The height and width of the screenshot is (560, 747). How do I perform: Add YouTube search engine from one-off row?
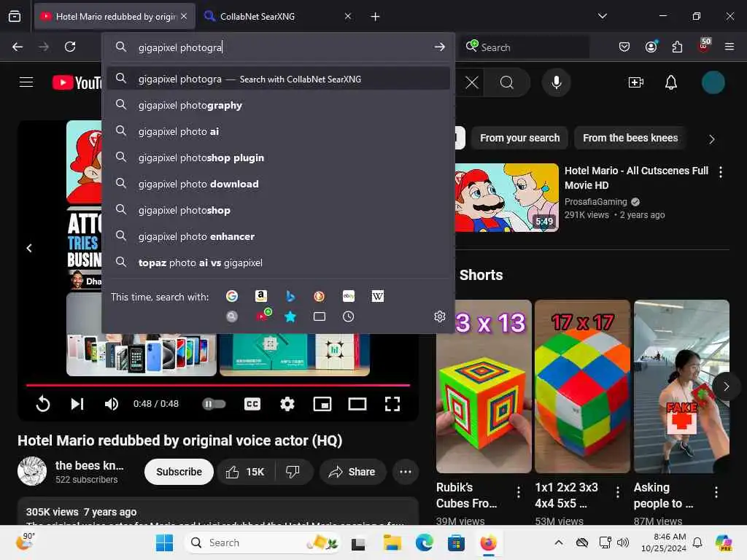[263, 315]
